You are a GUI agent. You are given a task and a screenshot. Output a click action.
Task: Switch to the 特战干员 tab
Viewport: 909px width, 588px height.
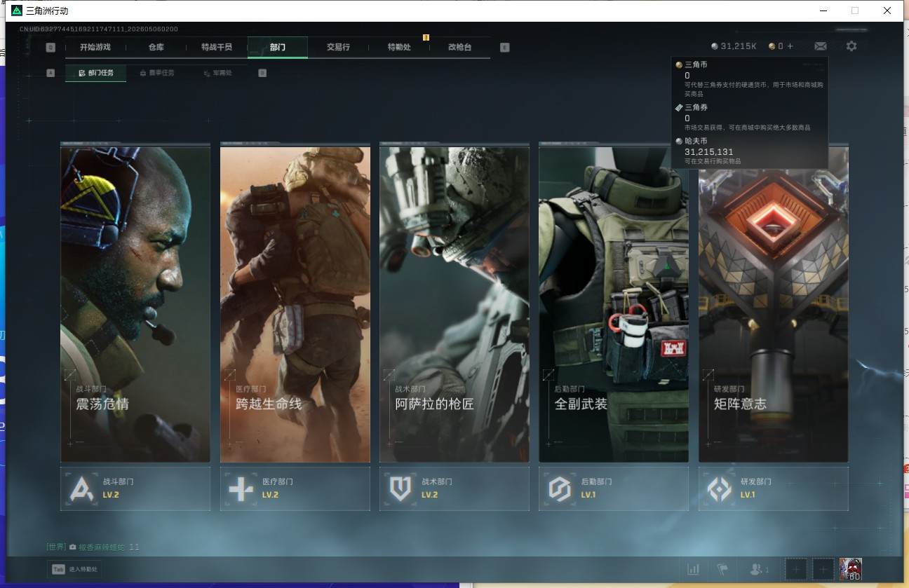[217, 47]
